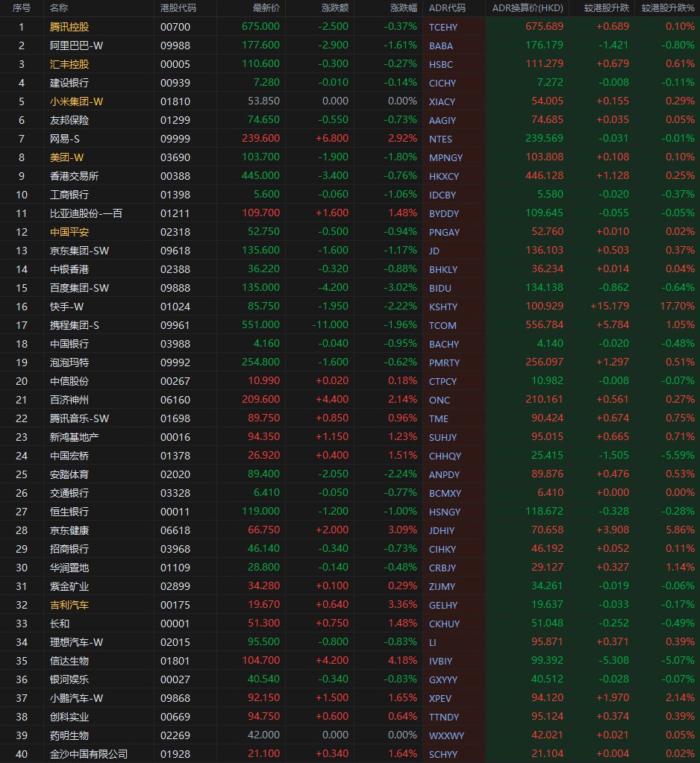Click stock code 00700
Viewport: 700px width, 763px height.
point(175,28)
